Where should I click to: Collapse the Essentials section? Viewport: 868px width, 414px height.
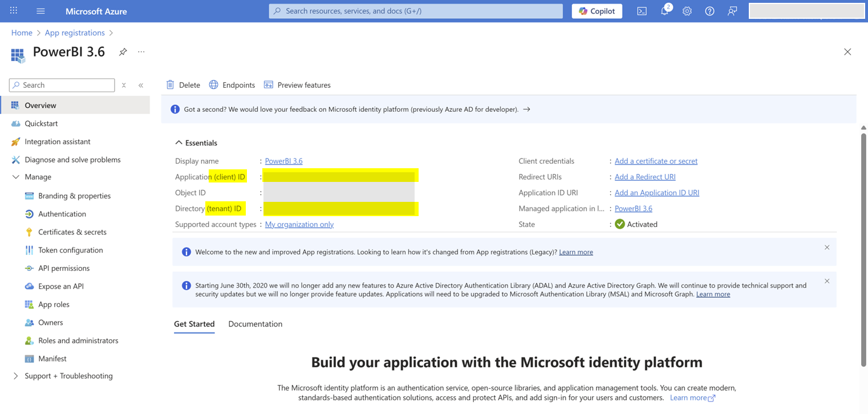[x=179, y=143]
